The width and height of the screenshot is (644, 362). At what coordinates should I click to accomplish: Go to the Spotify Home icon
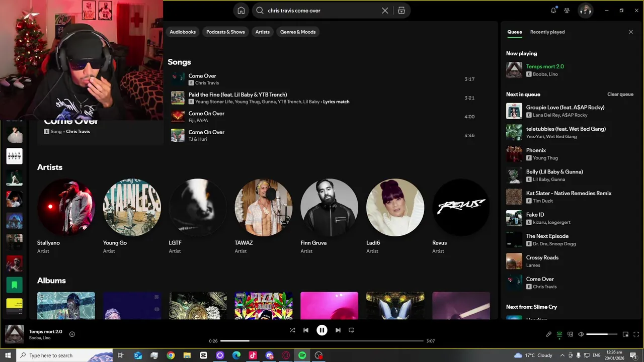(241, 11)
